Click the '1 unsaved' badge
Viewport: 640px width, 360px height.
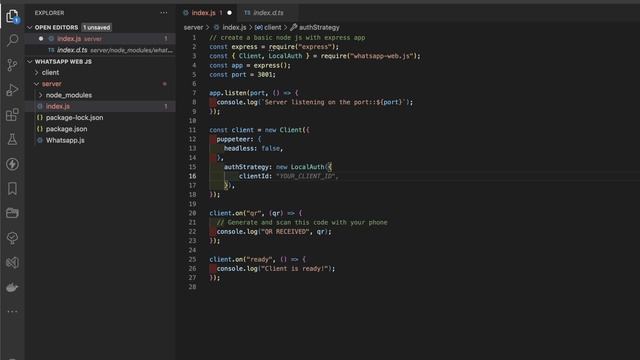96,27
